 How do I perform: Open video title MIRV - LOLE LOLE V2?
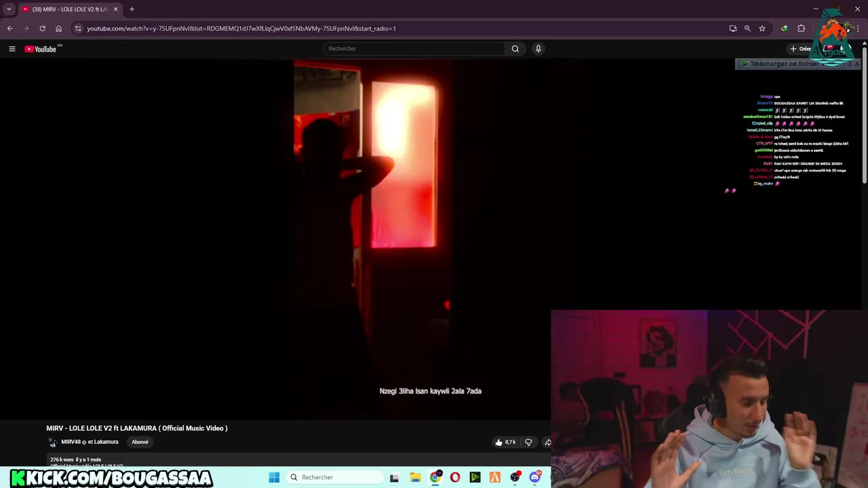[x=137, y=428]
